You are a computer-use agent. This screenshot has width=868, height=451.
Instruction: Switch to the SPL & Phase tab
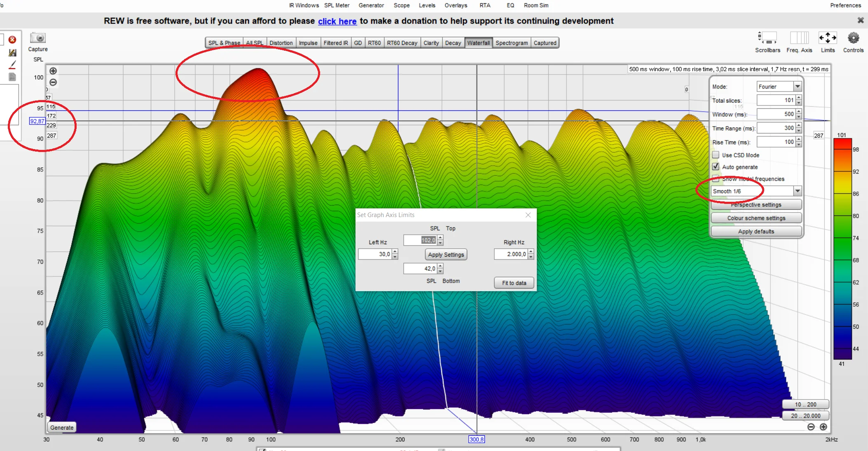click(x=224, y=43)
